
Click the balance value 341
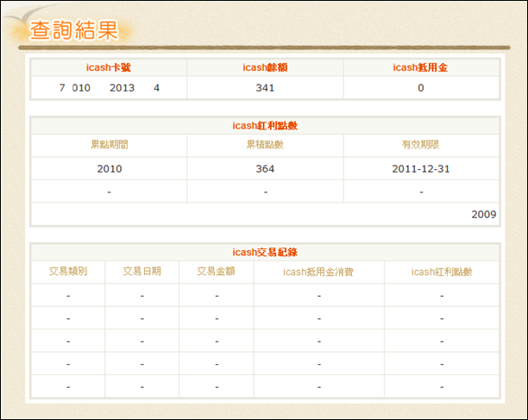265,88
